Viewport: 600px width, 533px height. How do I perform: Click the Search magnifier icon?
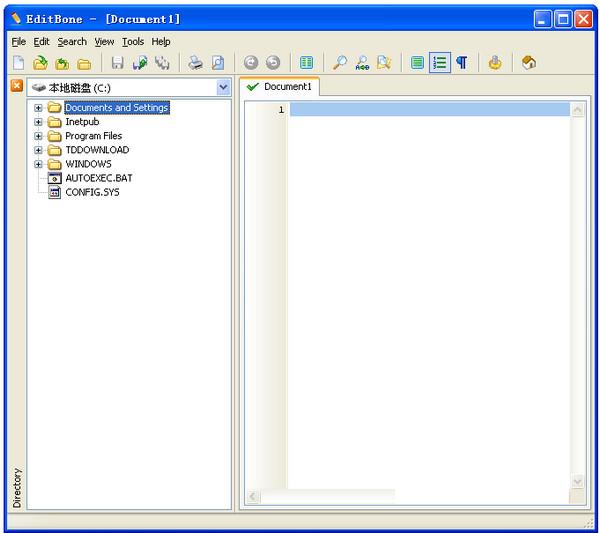point(340,63)
